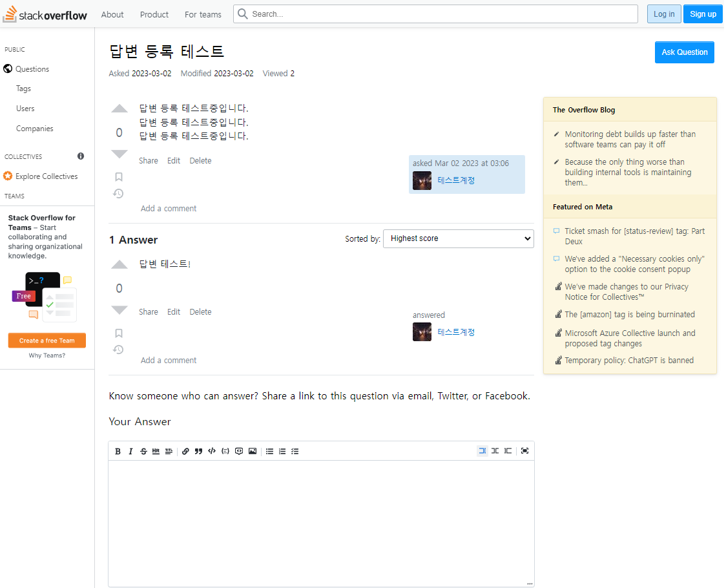This screenshot has width=726, height=588.
Task: Insert a hyperlink in editor
Action: 185,451
